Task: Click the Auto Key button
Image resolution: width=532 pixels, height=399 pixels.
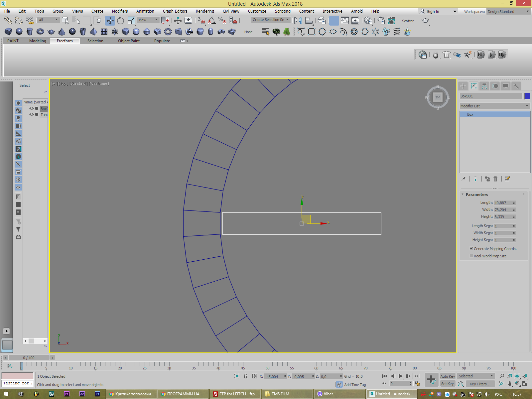Action: [x=448, y=376]
